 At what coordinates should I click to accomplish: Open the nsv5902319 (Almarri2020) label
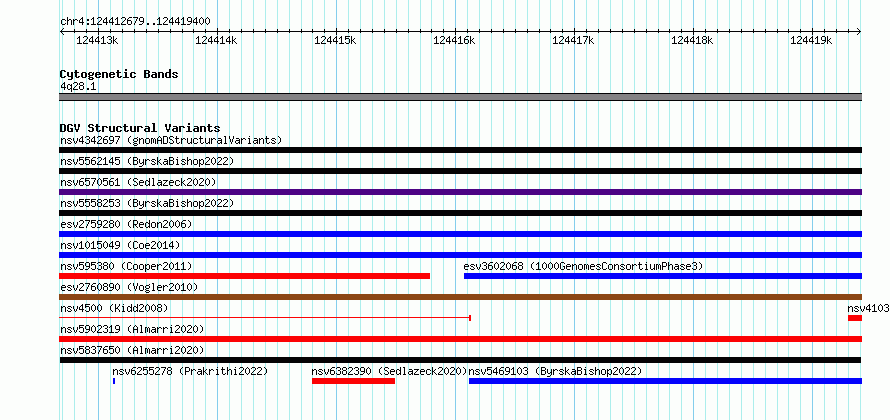(x=132, y=329)
